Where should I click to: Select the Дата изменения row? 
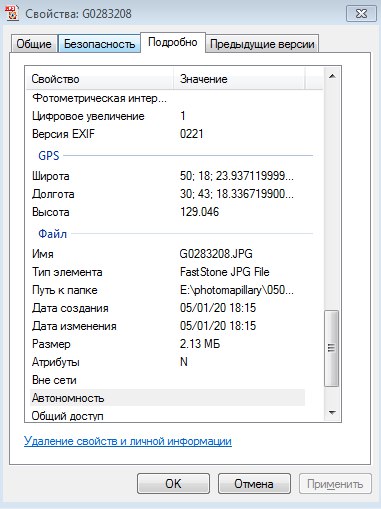coord(167,326)
